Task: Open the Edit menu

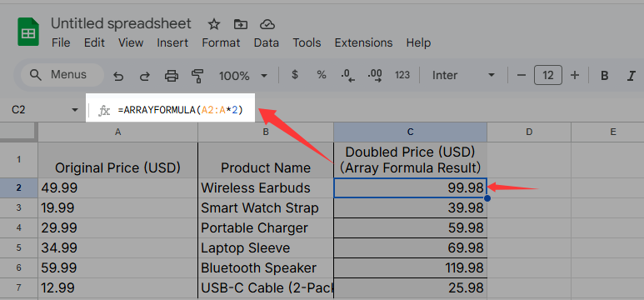Action: [x=94, y=42]
